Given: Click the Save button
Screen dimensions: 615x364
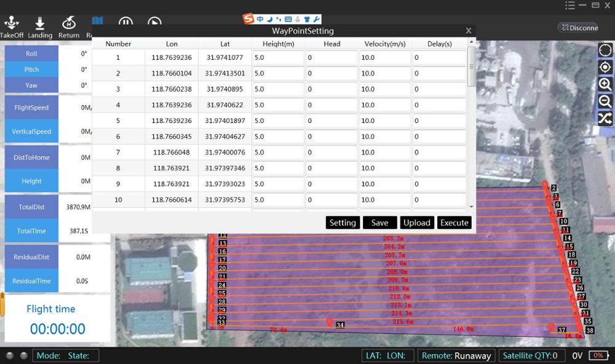Looking at the screenshot, I should click(x=379, y=223).
